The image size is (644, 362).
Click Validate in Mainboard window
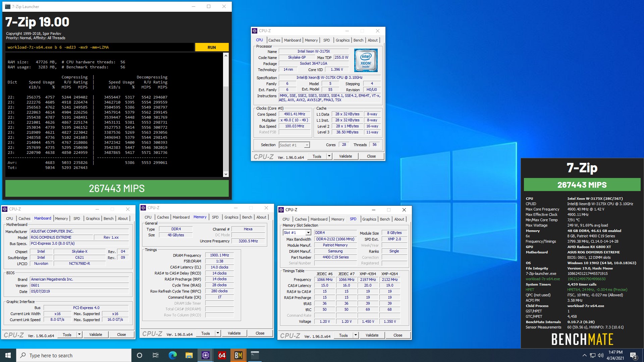[96, 335]
